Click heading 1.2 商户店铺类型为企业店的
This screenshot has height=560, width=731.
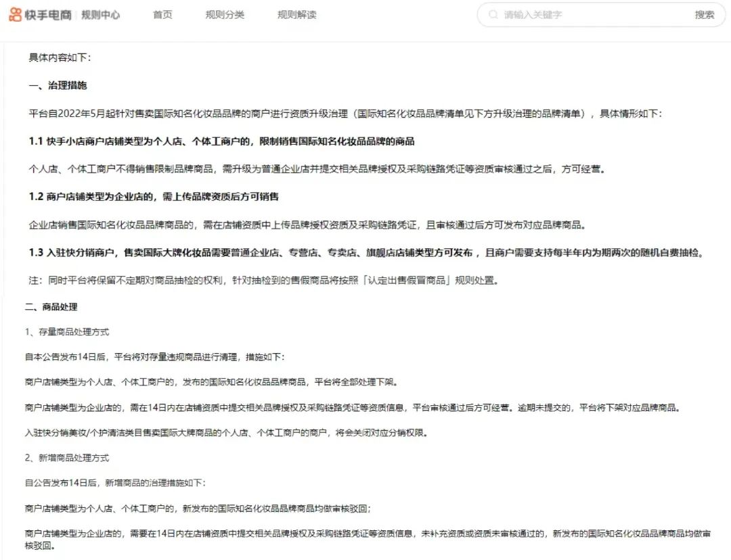[x=154, y=196]
